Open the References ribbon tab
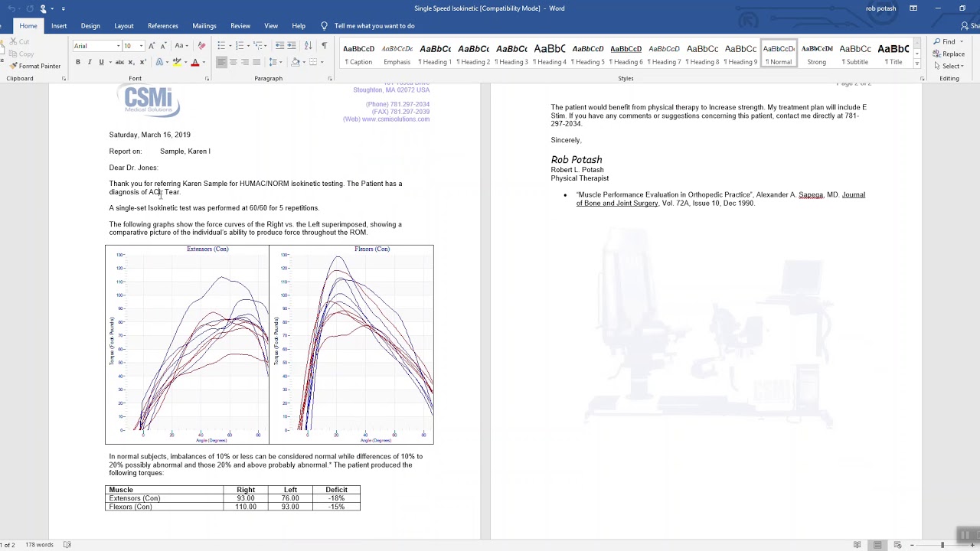Viewport: 980px width, 551px height. (163, 26)
